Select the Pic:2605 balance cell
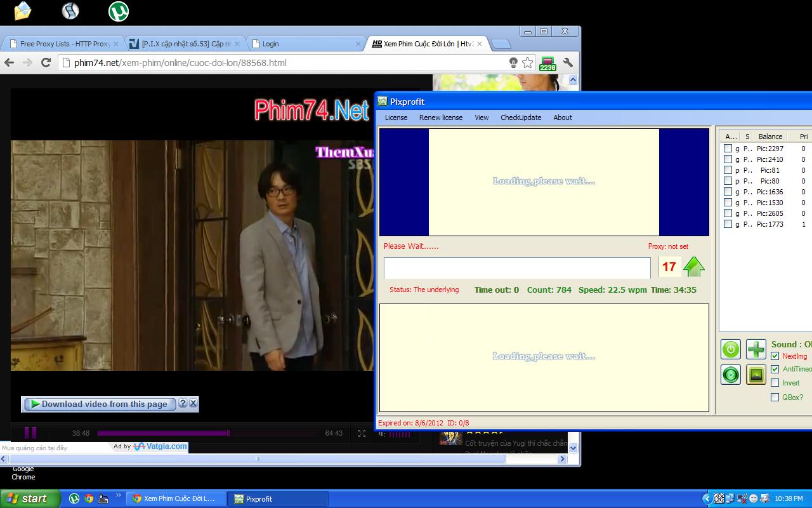The width and height of the screenshot is (812, 508). point(770,213)
